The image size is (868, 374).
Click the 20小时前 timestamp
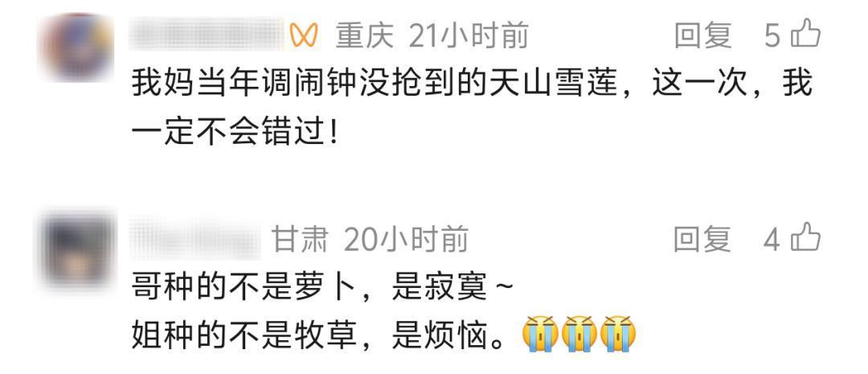pos(407,240)
